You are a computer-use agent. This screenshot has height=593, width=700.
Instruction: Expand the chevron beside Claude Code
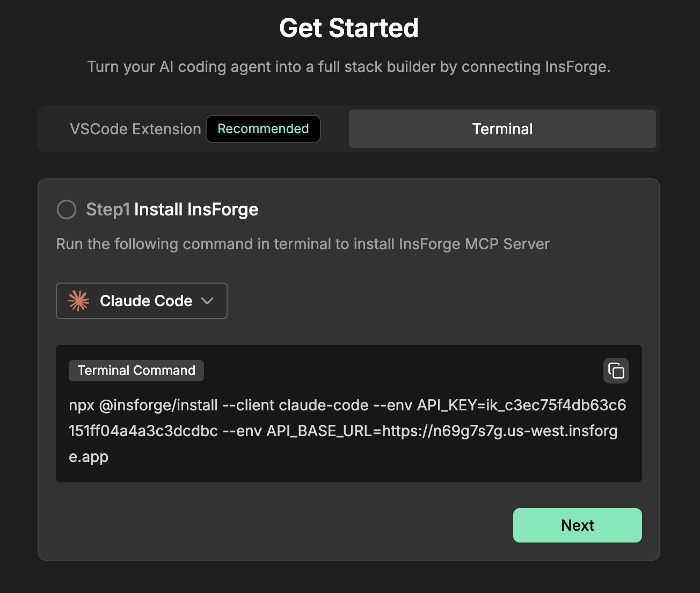[x=207, y=301]
